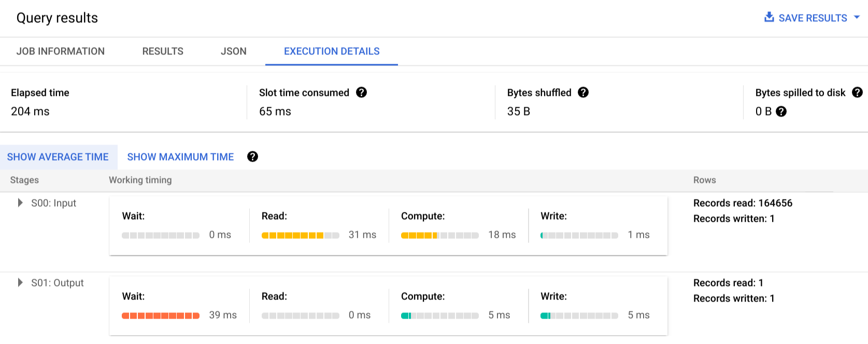Click the S01 Wait timing bar
Image resolution: width=868 pixels, height=344 pixels.
[161, 316]
